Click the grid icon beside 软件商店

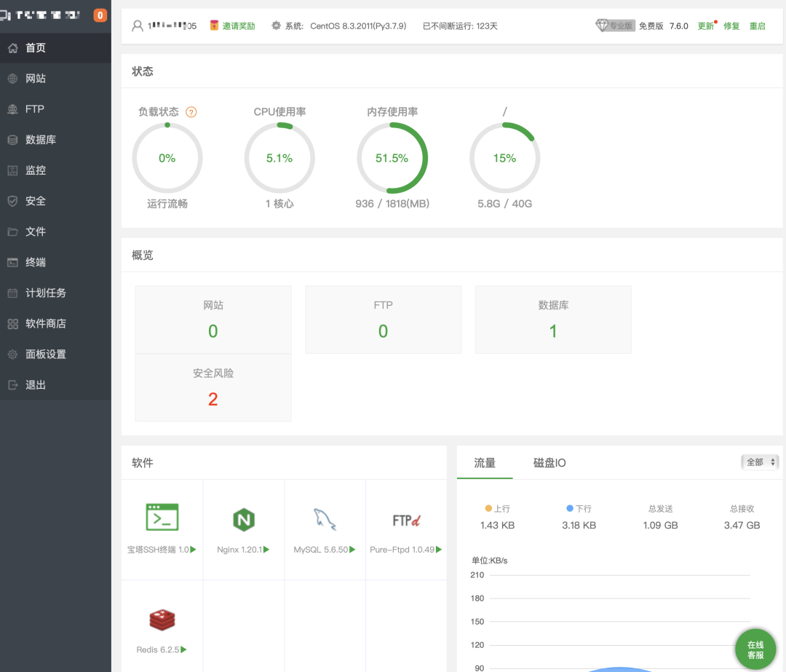pos(12,323)
